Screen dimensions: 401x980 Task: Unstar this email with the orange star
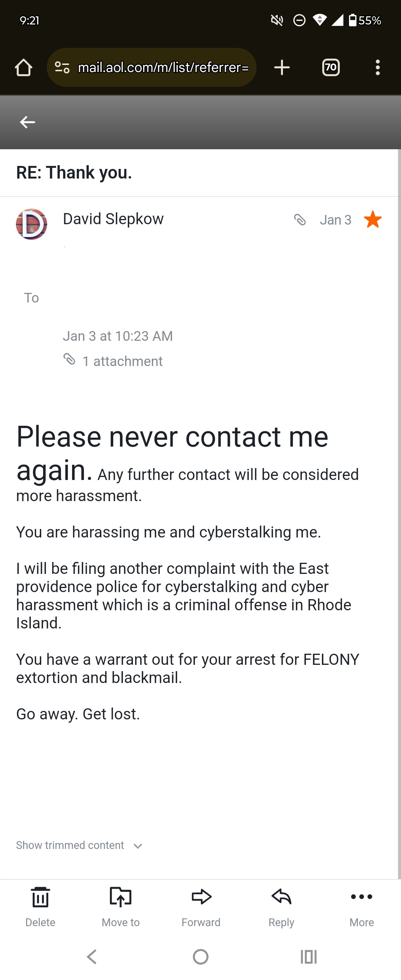(372, 219)
